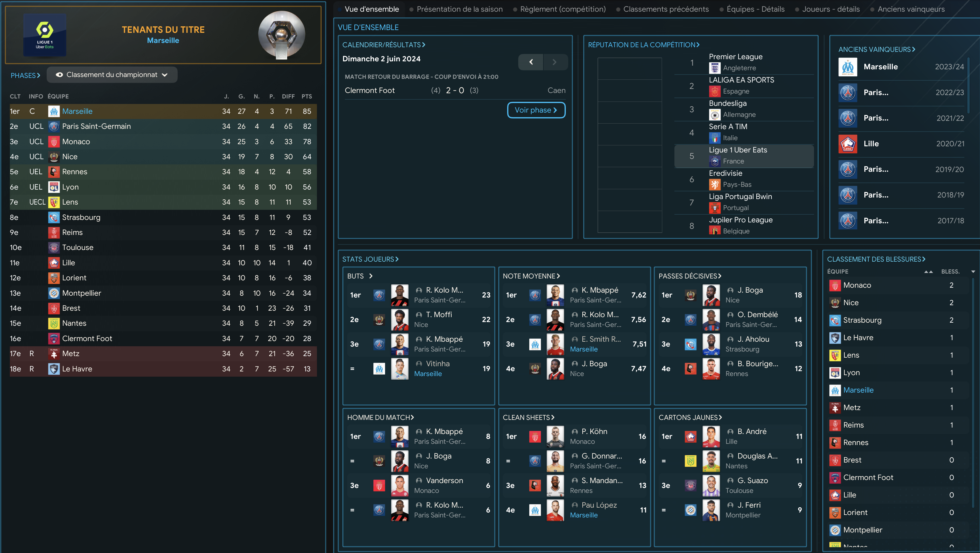Open CALENDRIER/RÉSULTATS section
Screen dimensions: 980x553
click(384, 45)
